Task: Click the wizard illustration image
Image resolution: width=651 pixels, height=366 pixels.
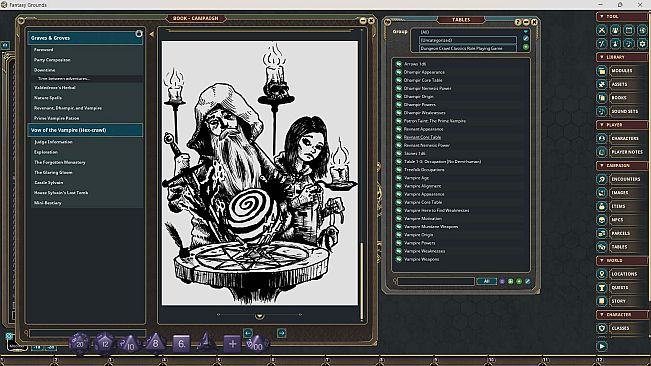Action: [x=260, y=173]
